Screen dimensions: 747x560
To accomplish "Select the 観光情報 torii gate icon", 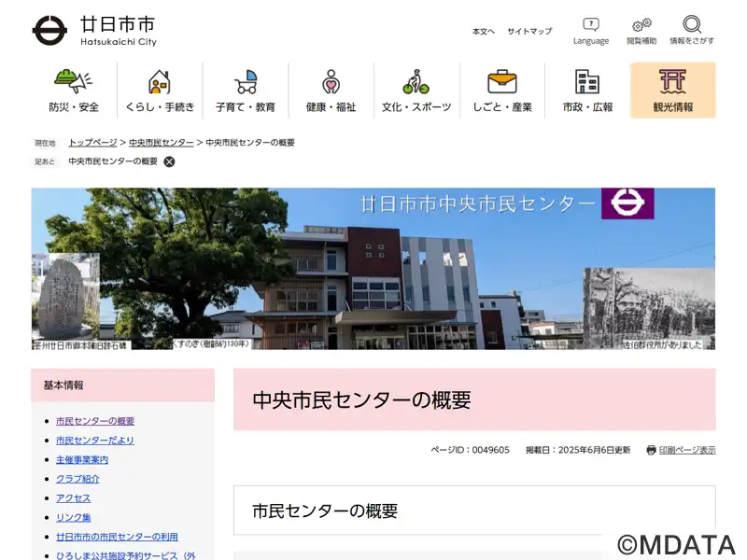I will pyautogui.click(x=672, y=81).
